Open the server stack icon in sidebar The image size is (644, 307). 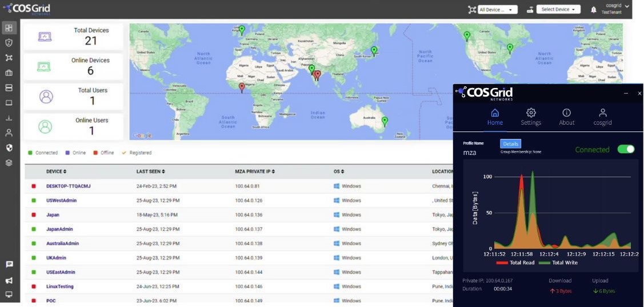point(9,87)
